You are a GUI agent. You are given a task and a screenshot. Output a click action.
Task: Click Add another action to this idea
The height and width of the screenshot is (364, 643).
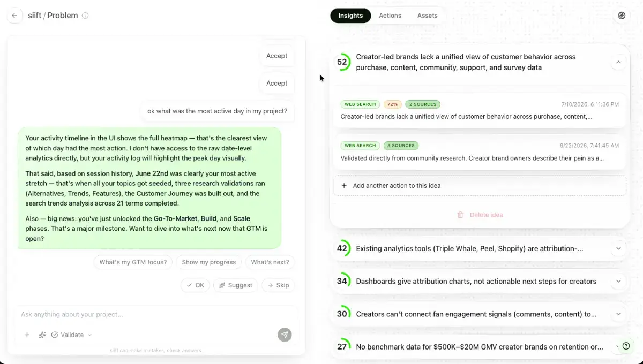click(x=480, y=186)
